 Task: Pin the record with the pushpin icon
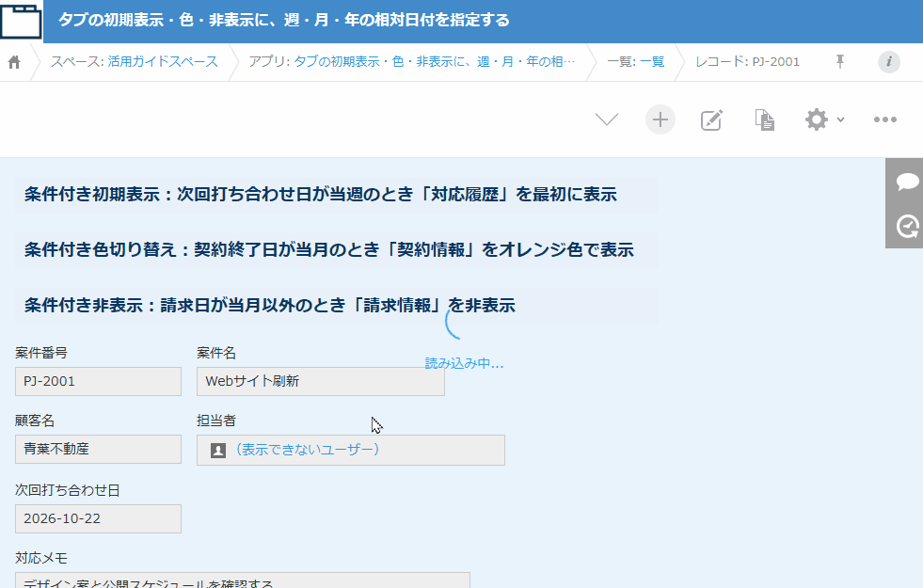840,61
